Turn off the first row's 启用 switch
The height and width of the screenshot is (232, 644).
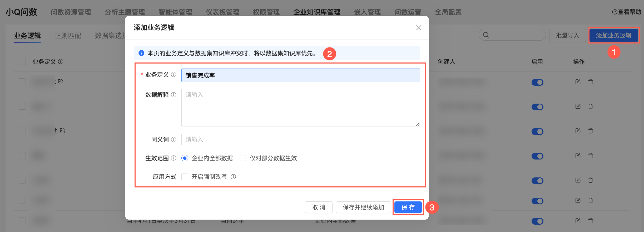coord(537,82)
